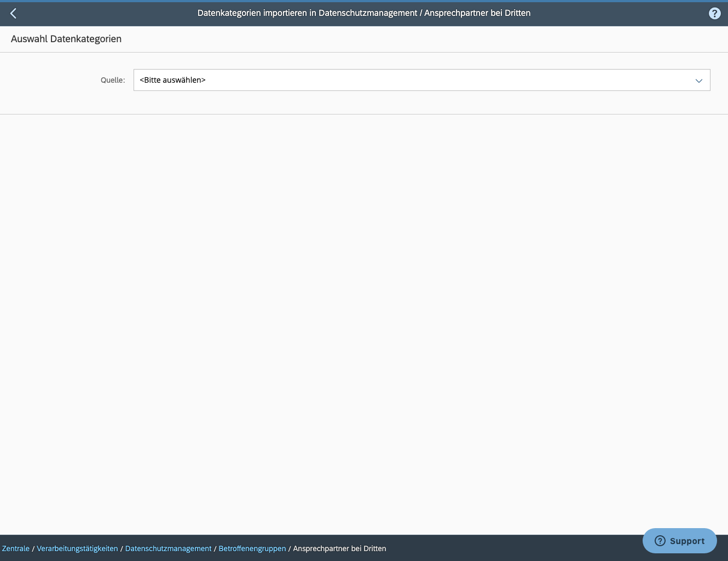Go to Datenschutzmanagement in the footer breadcrumb

168,548
